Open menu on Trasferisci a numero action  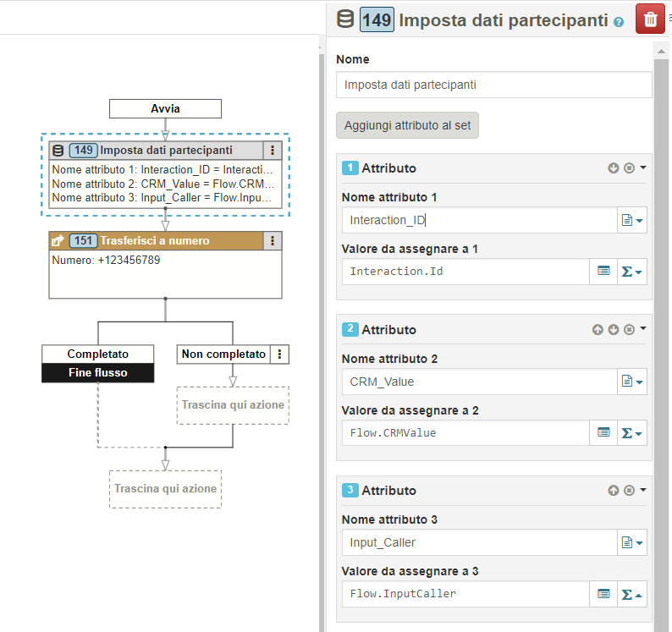272,241
